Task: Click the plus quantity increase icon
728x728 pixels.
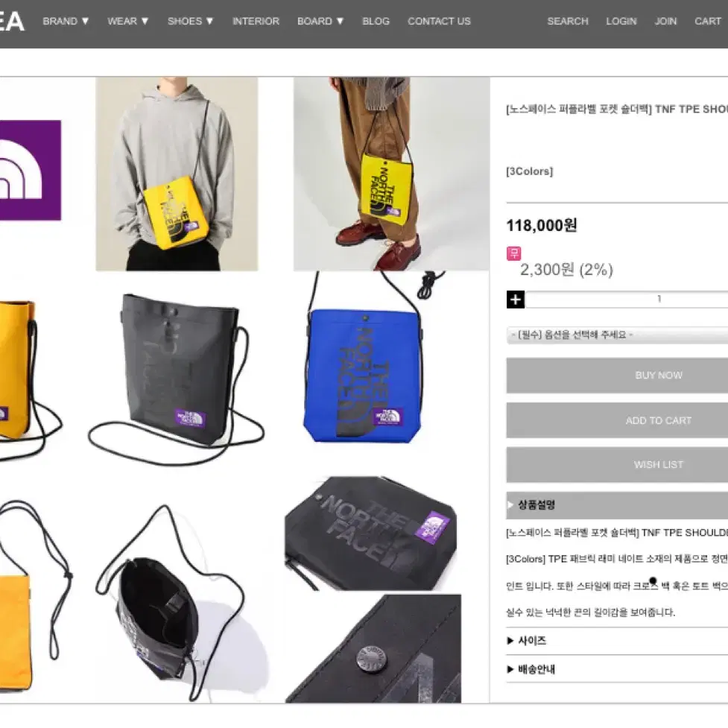Action: pyautogui.click(x=515, y=300)
